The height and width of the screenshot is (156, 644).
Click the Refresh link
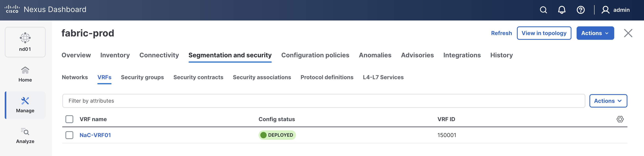pos(501,33)
